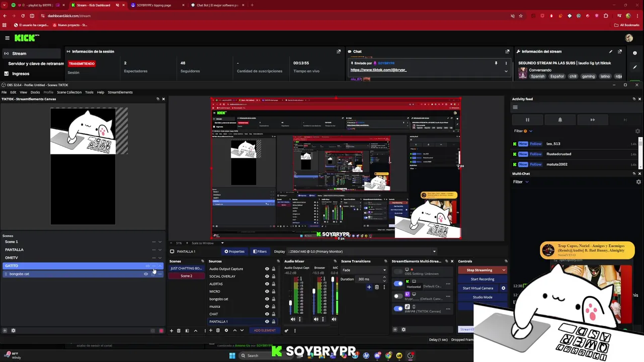Open the Scene Collection menu
The height and width of the screenshot is (362, 644).
pyautogui.click(x=69, y=92)
